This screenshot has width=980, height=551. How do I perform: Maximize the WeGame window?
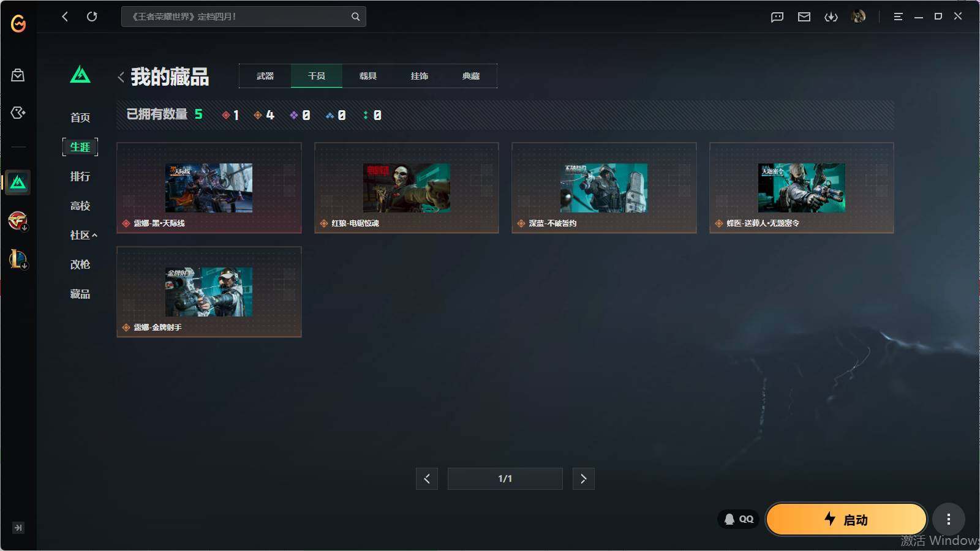point(938,17)
